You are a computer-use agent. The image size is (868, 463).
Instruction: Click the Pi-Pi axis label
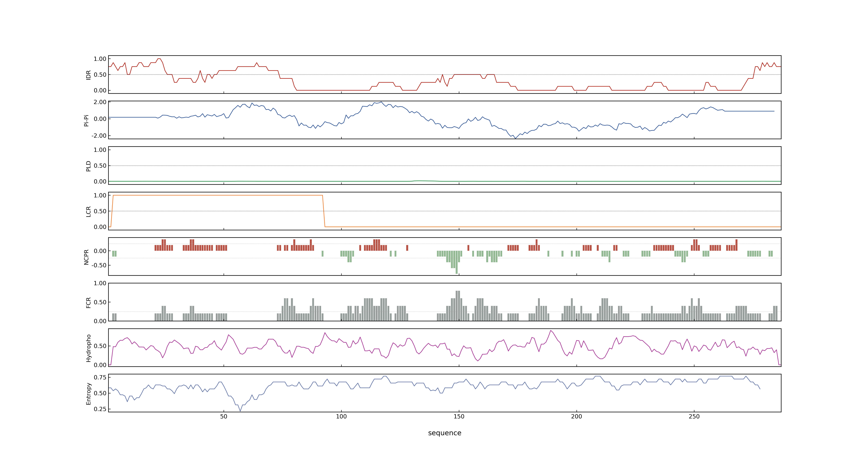click(x=86, y=120)
